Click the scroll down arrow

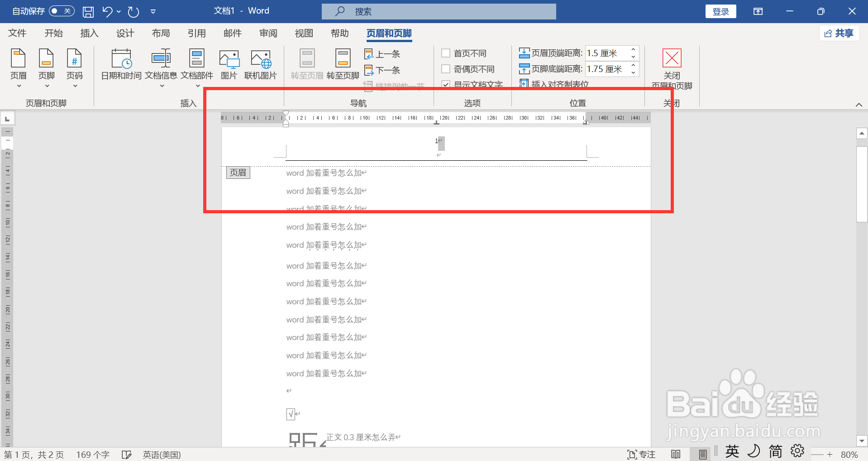coord(862,441)
